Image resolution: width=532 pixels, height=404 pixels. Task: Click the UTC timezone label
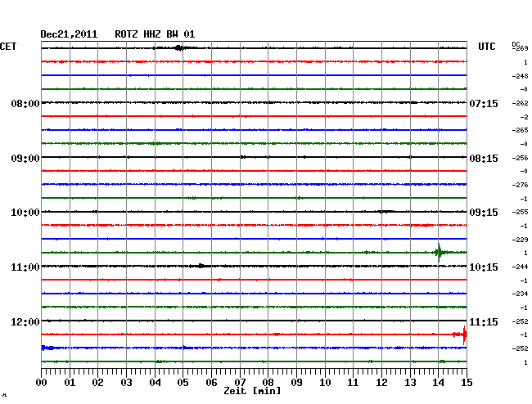click(x=486, y=47)
